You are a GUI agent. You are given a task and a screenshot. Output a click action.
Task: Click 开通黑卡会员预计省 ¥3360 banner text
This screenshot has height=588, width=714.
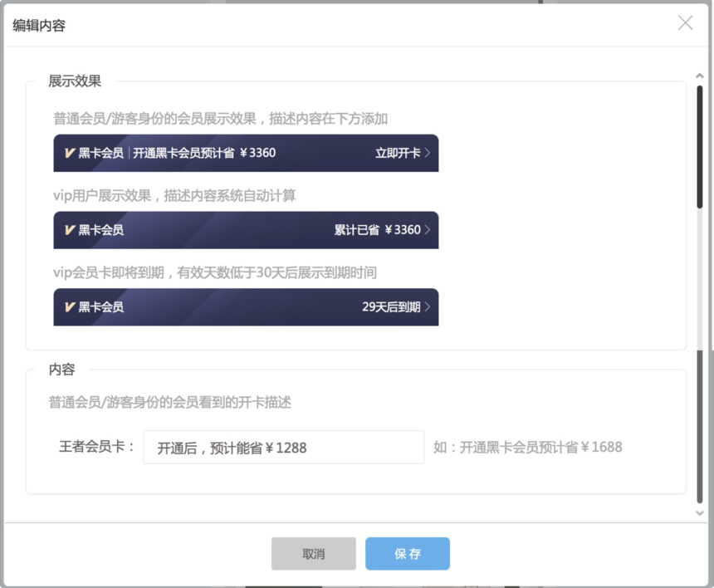click(x=204, y=153)
